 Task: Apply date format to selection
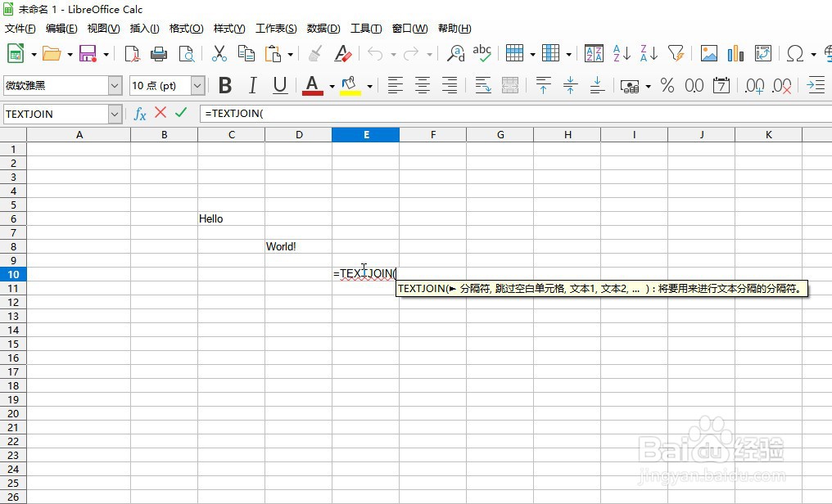point(721,85)
